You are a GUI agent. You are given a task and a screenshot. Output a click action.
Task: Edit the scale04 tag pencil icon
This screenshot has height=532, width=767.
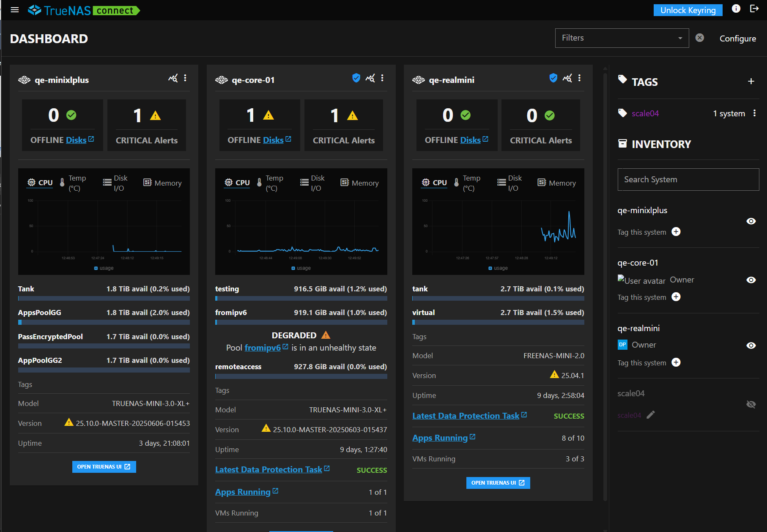tap(651, 415)
